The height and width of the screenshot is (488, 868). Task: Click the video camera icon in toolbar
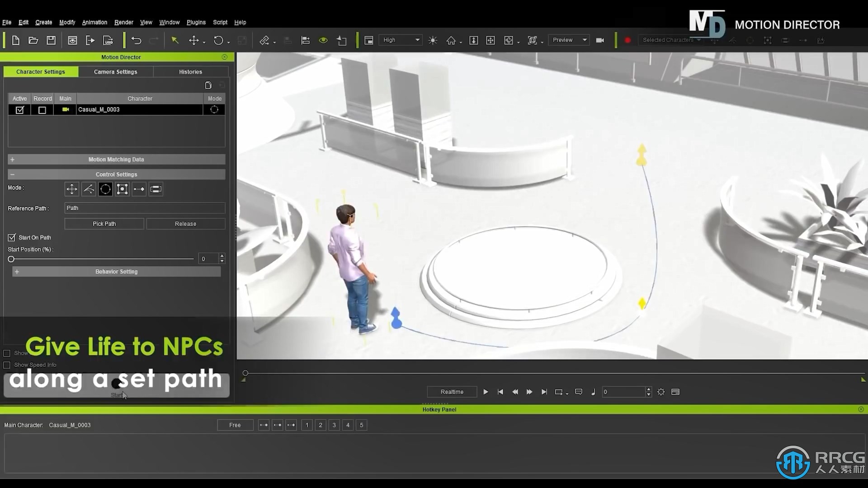600,40
